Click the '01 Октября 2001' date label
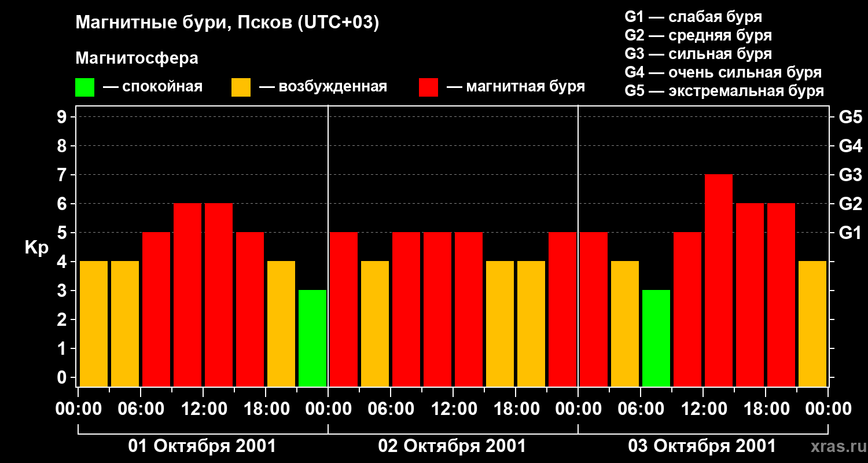Viewport: 868px width, 463px height. (202, 446)
